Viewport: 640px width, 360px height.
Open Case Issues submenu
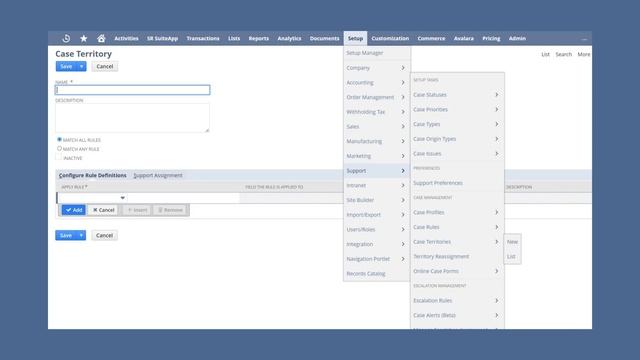[457, 153]
